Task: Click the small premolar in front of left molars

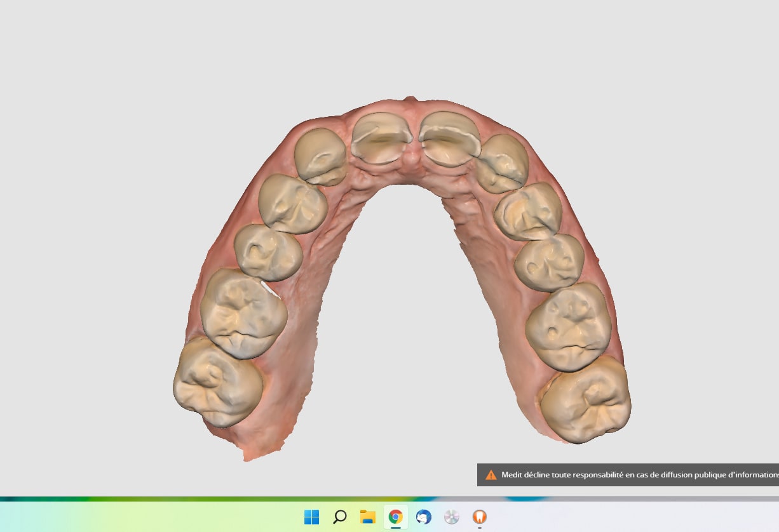Action: tap(268, 253)
